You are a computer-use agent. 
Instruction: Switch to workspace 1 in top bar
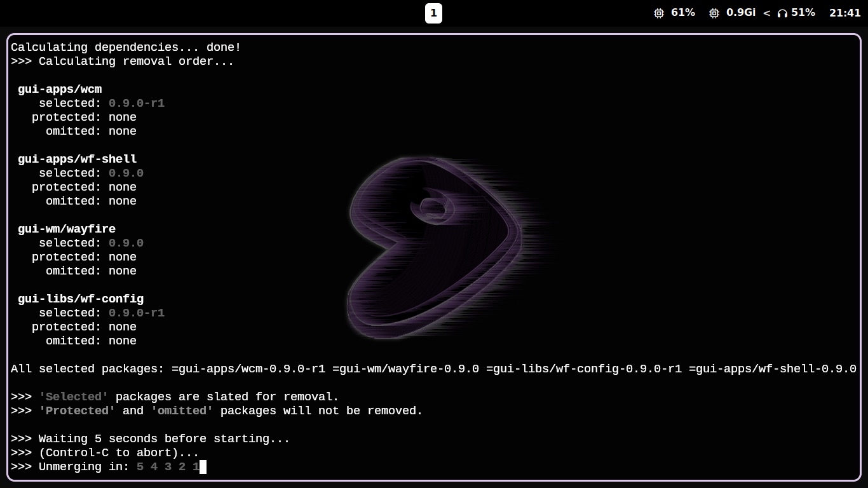[x=433, y=13]
